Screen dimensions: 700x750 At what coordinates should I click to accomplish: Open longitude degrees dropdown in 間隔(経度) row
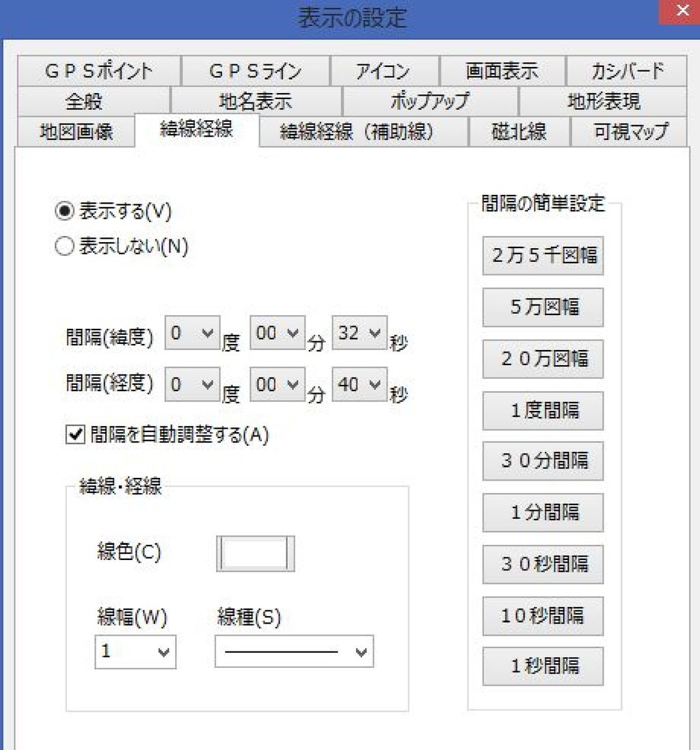[192, 384]
